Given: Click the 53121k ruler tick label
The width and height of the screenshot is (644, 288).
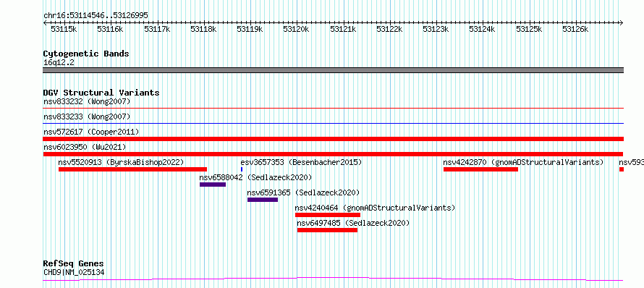Looking at the screenshot, I should (343, 29).
